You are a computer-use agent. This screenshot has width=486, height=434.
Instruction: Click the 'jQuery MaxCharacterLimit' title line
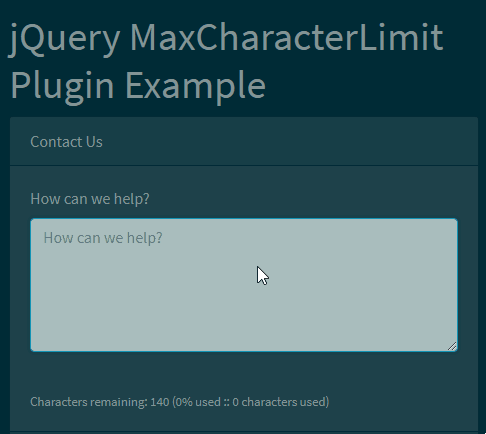[x=226, y=38]
